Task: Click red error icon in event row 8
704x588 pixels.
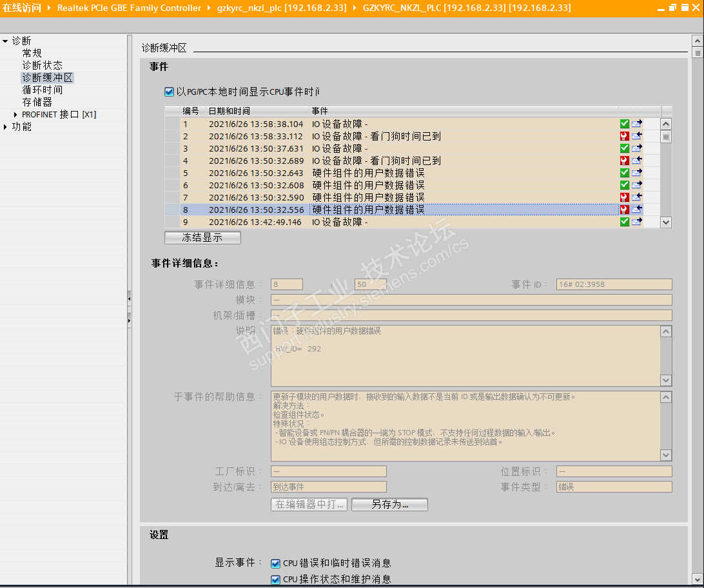Action: (624, 210)
